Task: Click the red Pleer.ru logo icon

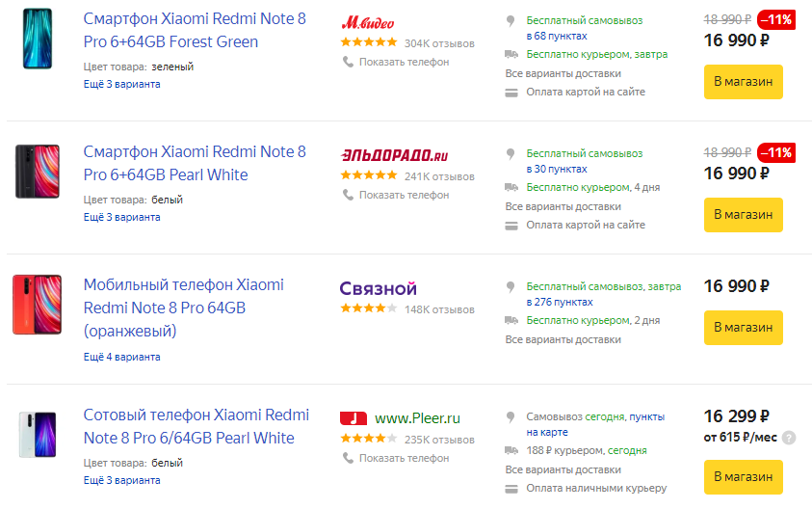Action: coord(354,418)
